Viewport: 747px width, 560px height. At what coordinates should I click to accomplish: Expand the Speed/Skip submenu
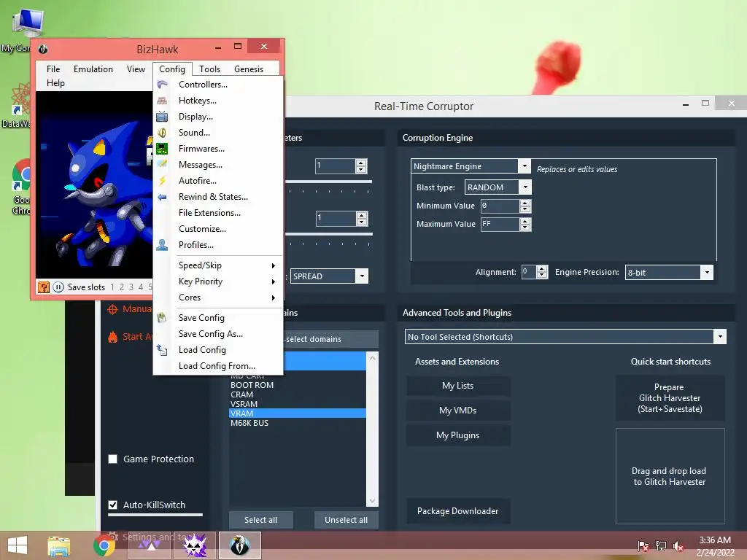pos(217,265)
